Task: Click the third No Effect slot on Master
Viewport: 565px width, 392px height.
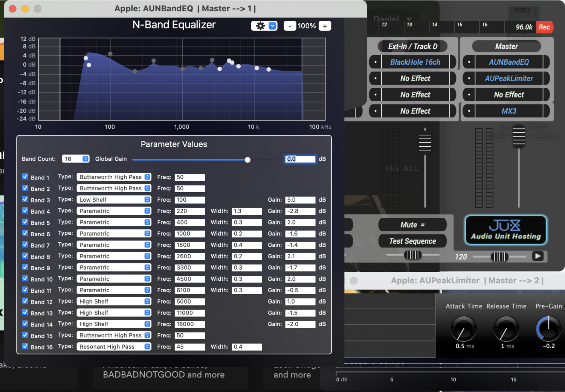Action: tap(508, 95)
